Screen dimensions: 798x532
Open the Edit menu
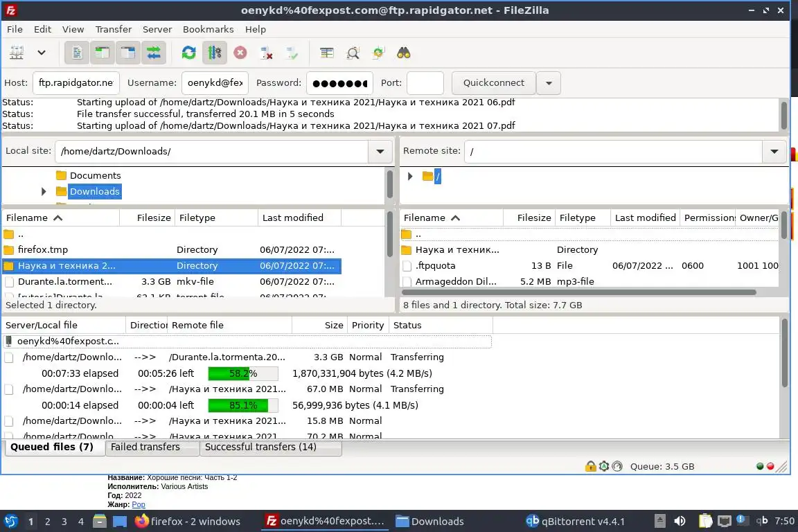42,29
